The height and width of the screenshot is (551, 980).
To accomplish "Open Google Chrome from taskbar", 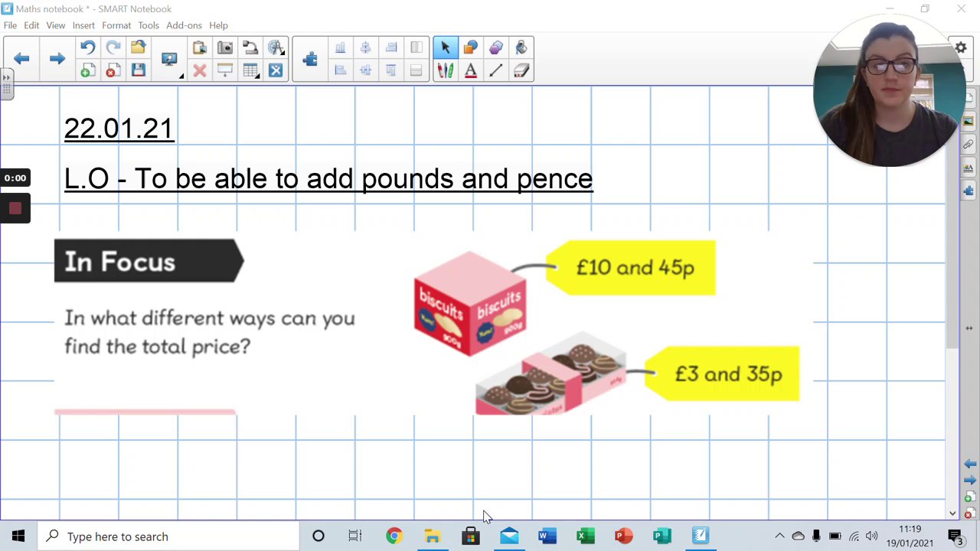I will click(x=394, y=536).
